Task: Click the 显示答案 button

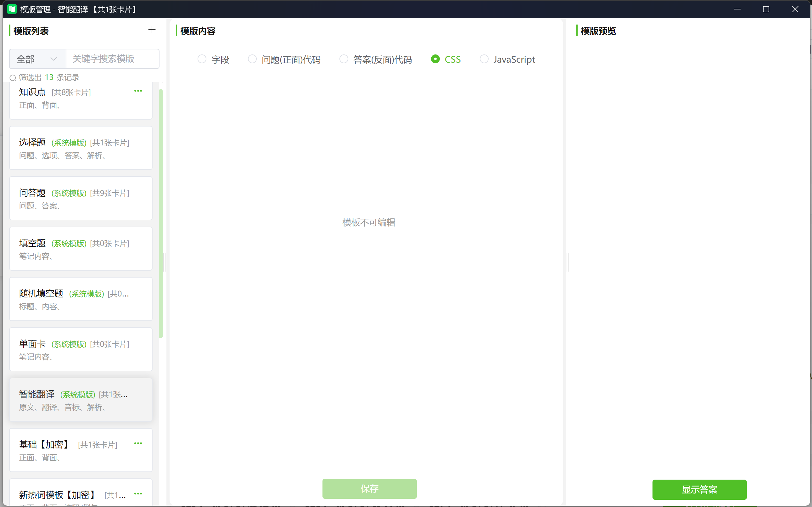Action: tap(699, 490)
